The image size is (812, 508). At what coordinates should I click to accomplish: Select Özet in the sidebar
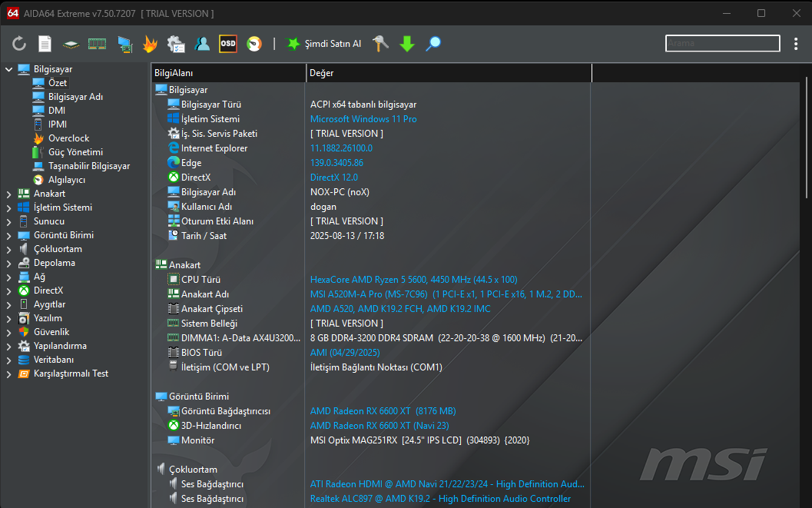[x=58, y=83]
